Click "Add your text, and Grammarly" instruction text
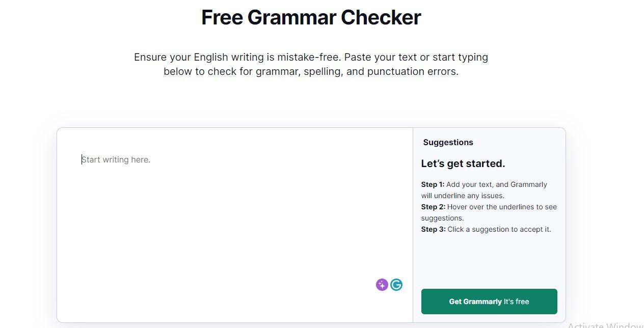This screenshot has height=328, width=644. click(x=497, y=184)
